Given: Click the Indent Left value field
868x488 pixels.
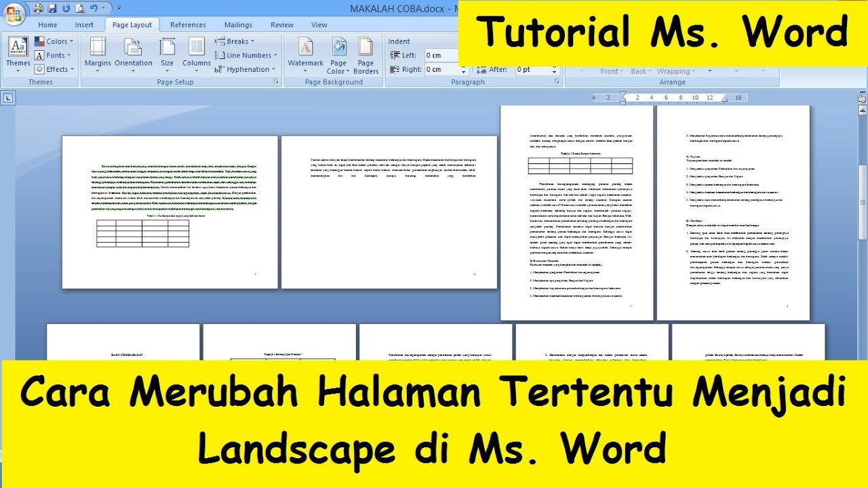Looking at the screenshot, I should coord(442,56).
